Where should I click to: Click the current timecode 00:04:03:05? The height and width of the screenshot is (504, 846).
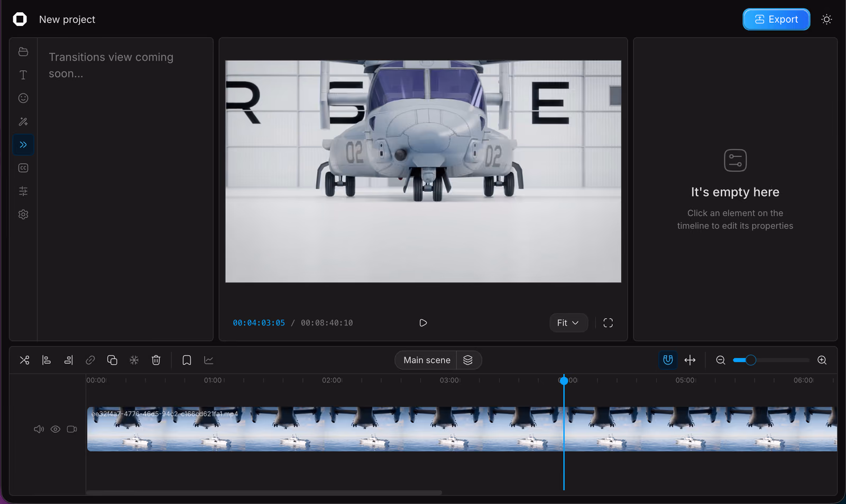(x=259, y=323)
